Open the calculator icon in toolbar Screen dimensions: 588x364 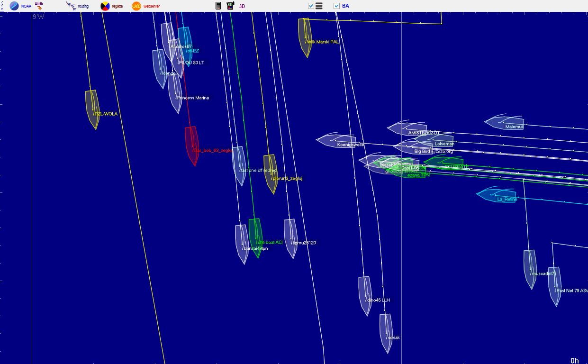[218, 6]
